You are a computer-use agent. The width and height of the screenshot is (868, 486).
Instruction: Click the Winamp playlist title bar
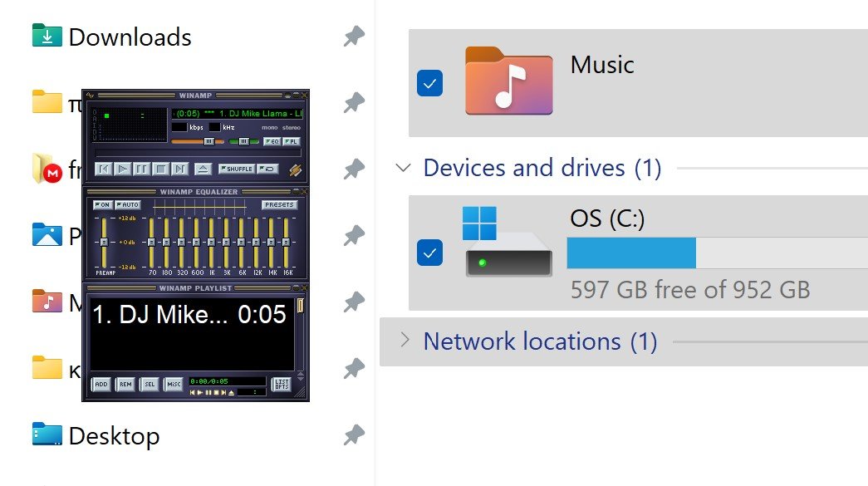coord(195,288)
